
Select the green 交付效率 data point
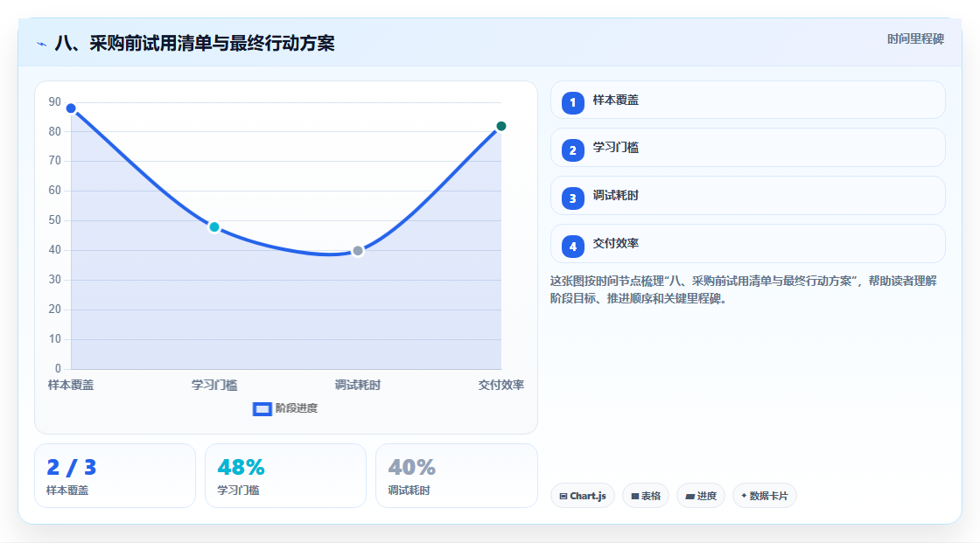pos(500,126)
